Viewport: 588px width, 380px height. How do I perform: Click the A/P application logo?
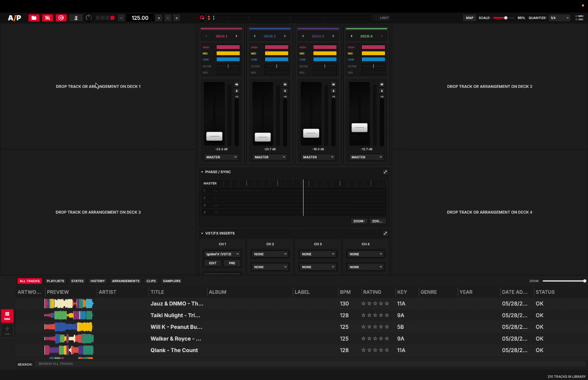pyautogui.click(x=14, y=18)
